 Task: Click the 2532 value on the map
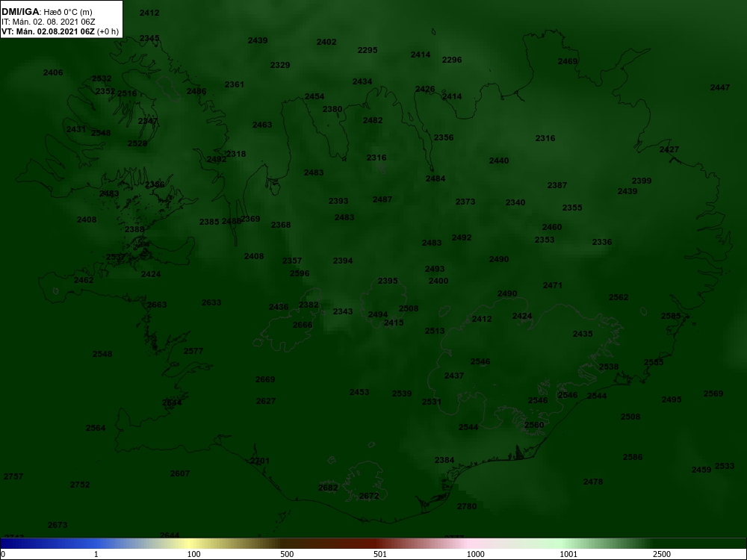pos(102,78)
